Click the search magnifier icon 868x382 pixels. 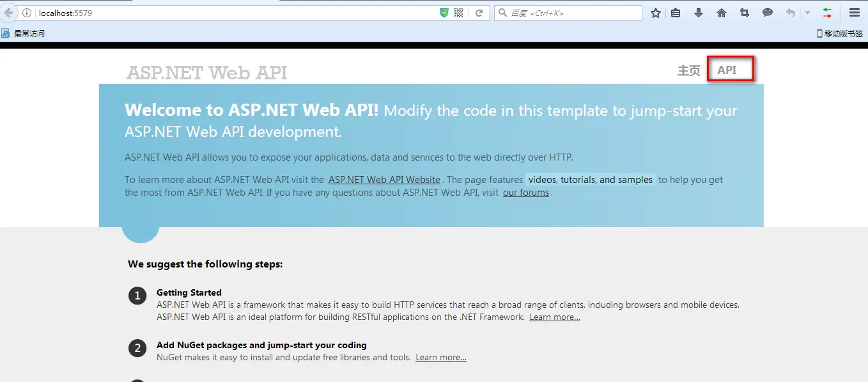(502, 13)
